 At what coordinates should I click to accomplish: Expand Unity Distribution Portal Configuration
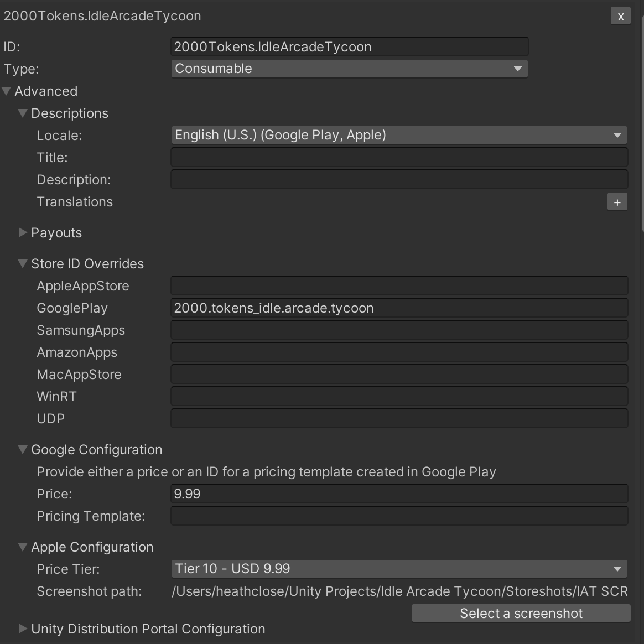pos(23,629)
